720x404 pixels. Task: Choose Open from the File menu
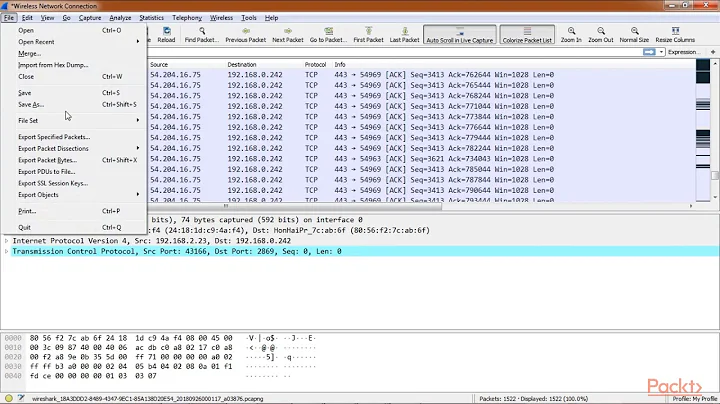click(73, 30)
